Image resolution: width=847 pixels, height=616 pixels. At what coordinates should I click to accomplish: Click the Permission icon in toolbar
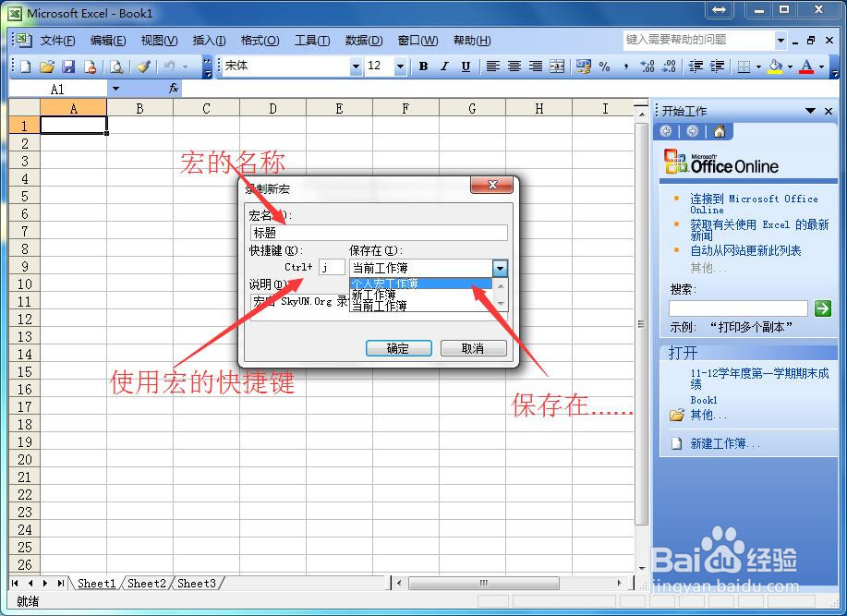[91, 66]
